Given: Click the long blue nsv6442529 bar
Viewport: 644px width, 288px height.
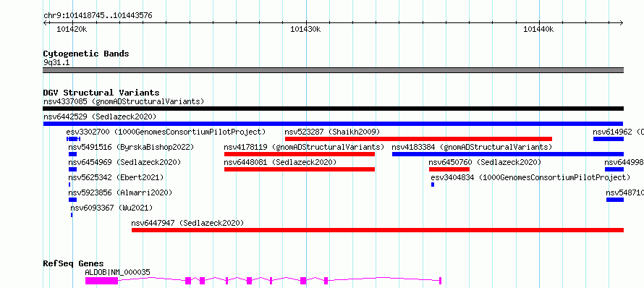Looking at the screenshot, I should (333, 124).
